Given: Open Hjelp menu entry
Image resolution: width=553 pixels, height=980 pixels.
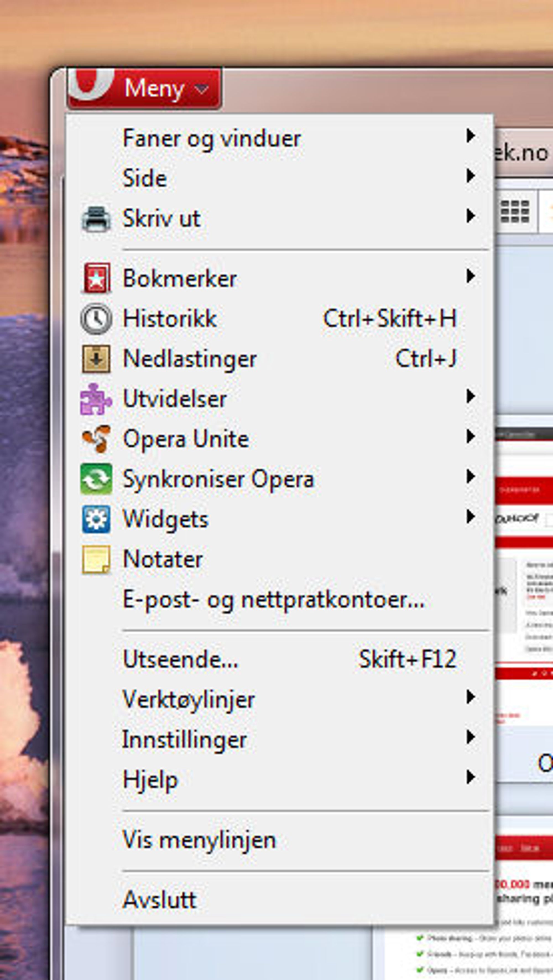Looking at the screenshot, I should (280, 780).
